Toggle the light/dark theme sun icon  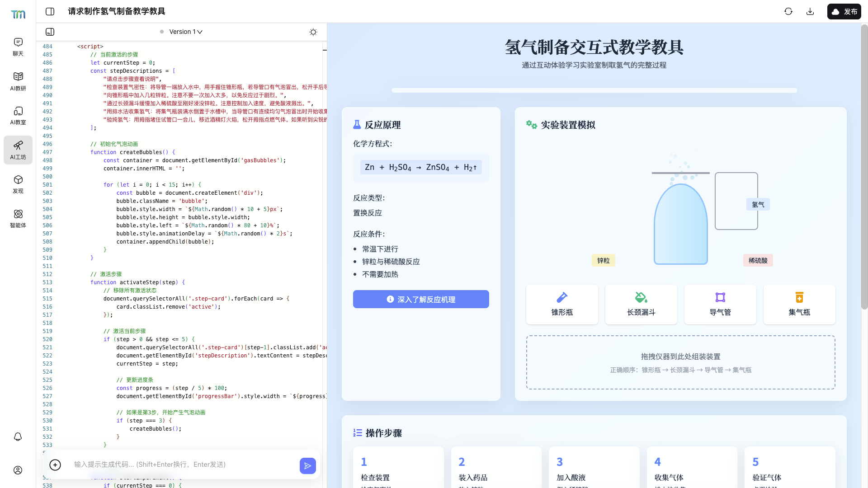click(313, 32)
